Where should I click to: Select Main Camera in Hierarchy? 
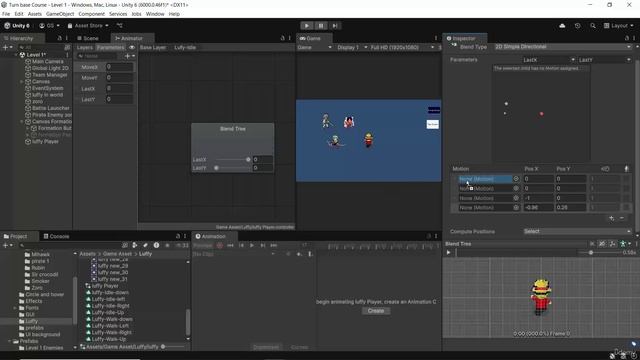tap(47, 62)
